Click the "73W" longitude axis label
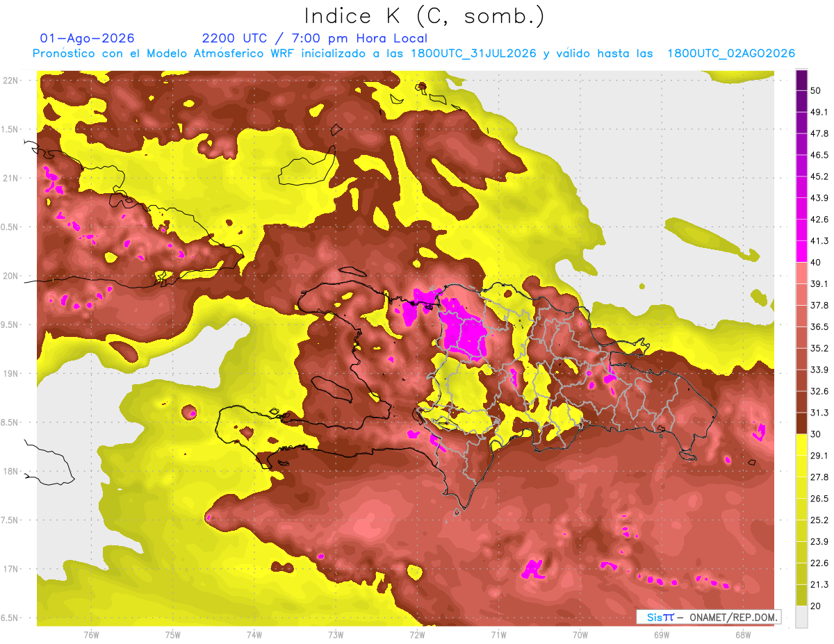 (x=336, y=635)
